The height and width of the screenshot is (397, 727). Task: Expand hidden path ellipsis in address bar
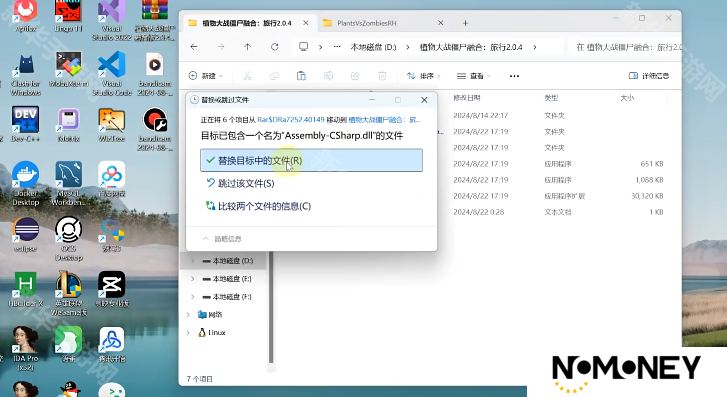(337, 47)
